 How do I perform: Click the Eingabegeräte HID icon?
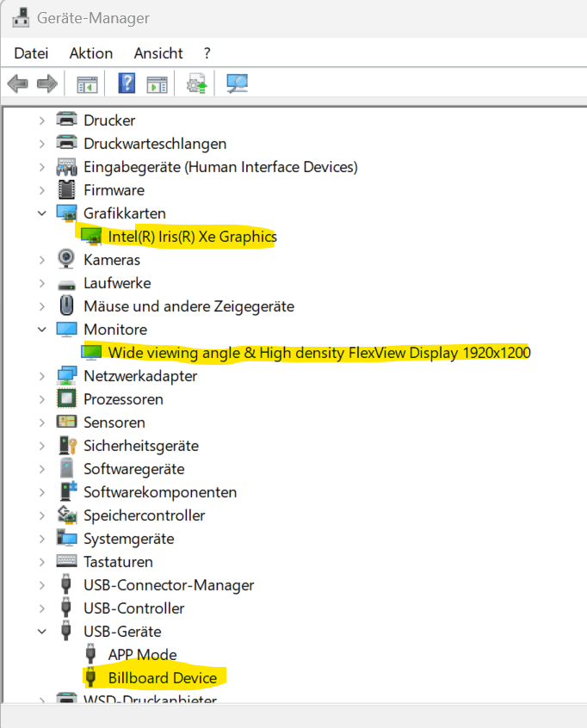[66, 167]
